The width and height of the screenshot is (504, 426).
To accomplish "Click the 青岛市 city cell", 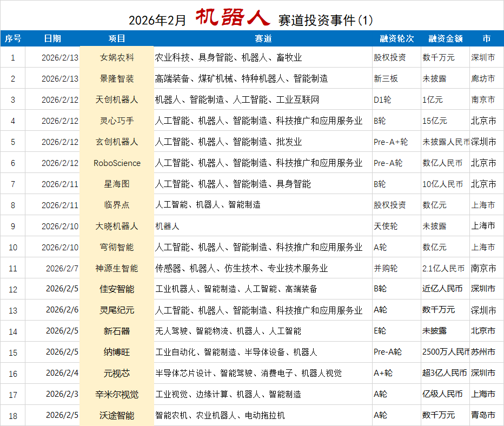I will tap(487, 415).
